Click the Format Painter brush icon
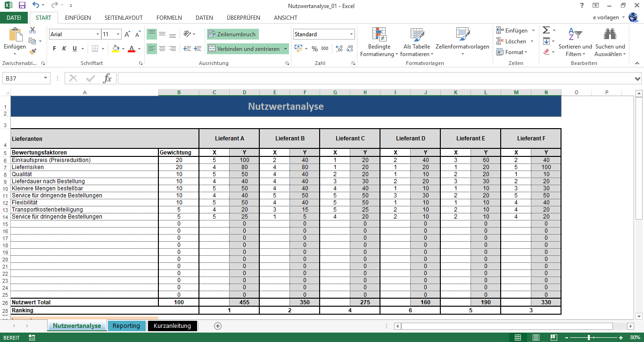The width and height of the screenshot is (644, 342). [x=33, y=52]
